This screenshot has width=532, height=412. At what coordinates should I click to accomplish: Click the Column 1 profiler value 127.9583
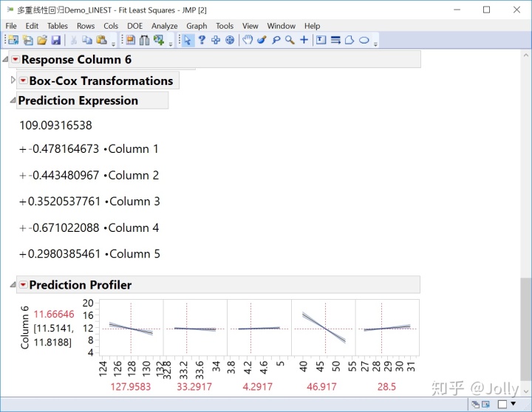[131, 387]
